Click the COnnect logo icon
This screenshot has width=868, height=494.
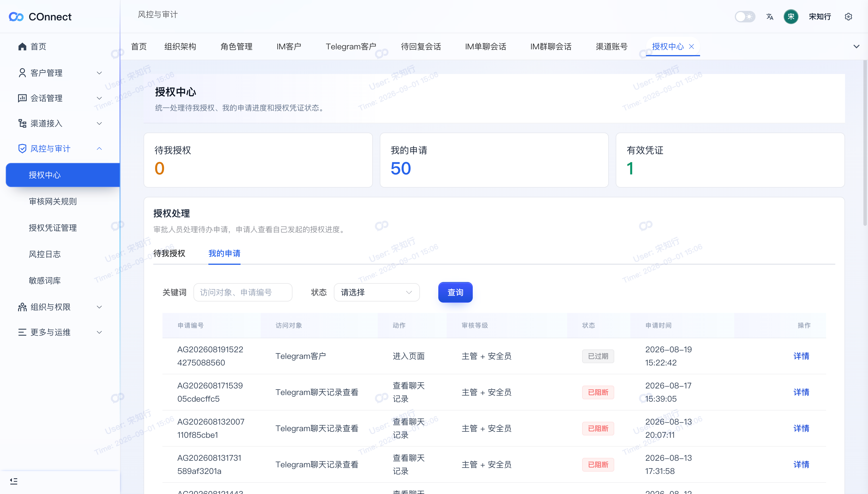point(16,17)
